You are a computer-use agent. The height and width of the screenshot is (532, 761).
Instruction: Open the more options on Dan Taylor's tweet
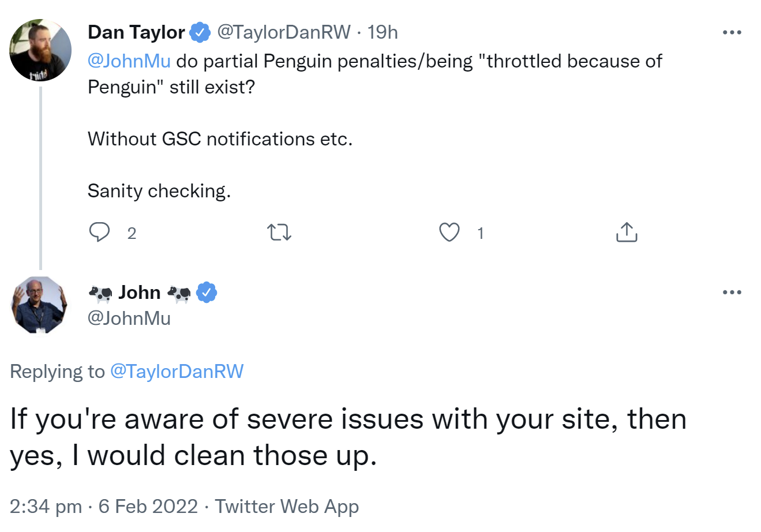click(732, 32)
